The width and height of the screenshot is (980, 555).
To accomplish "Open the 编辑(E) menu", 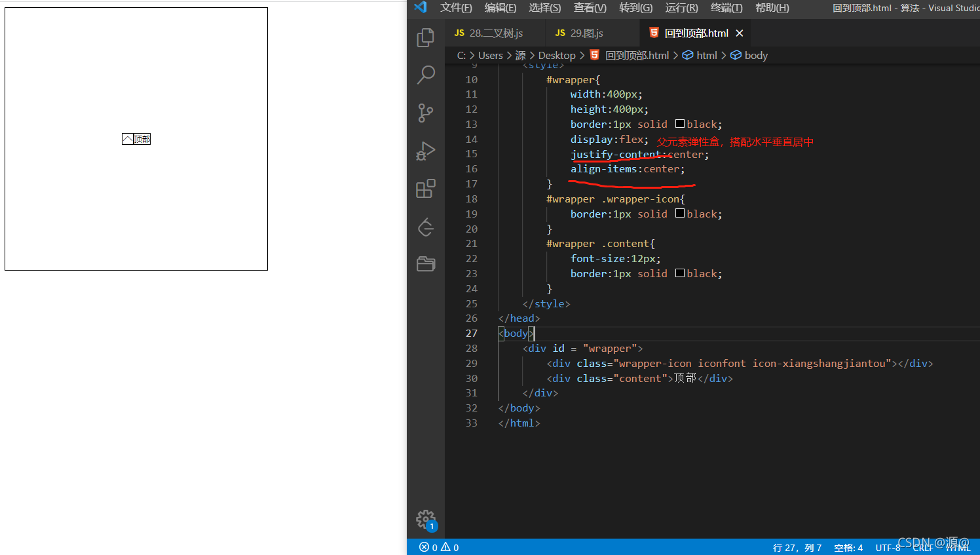I will [500, 8].
